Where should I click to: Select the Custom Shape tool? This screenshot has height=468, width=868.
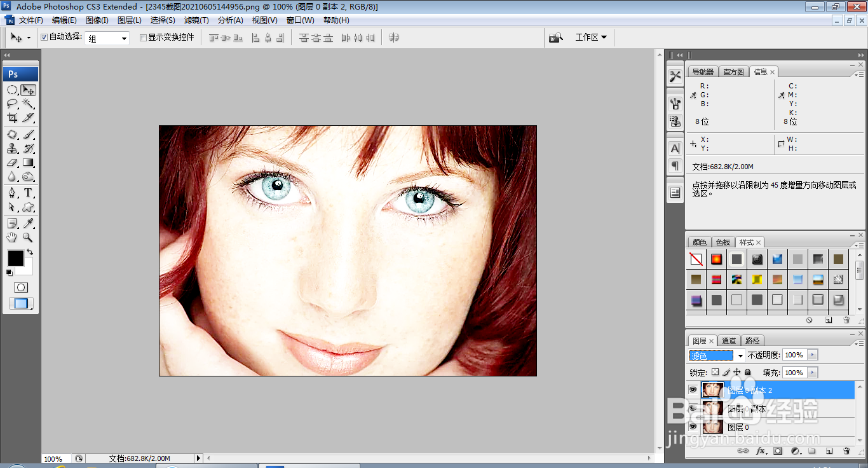(29, 207)
